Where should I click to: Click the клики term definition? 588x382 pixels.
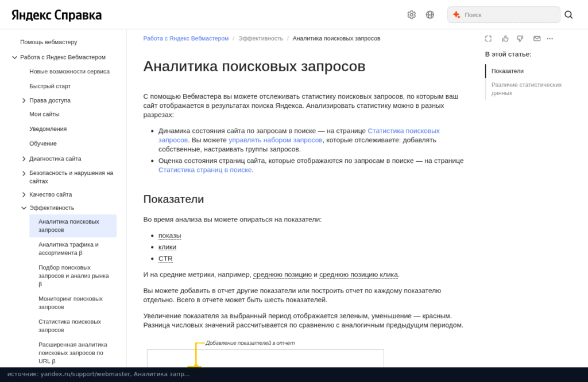tap(167, 247)
